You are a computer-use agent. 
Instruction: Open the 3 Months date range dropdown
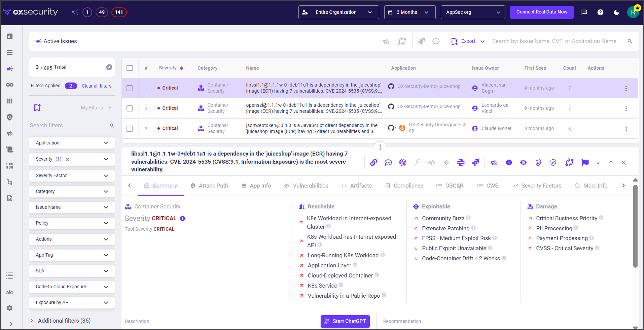point(409,12)
